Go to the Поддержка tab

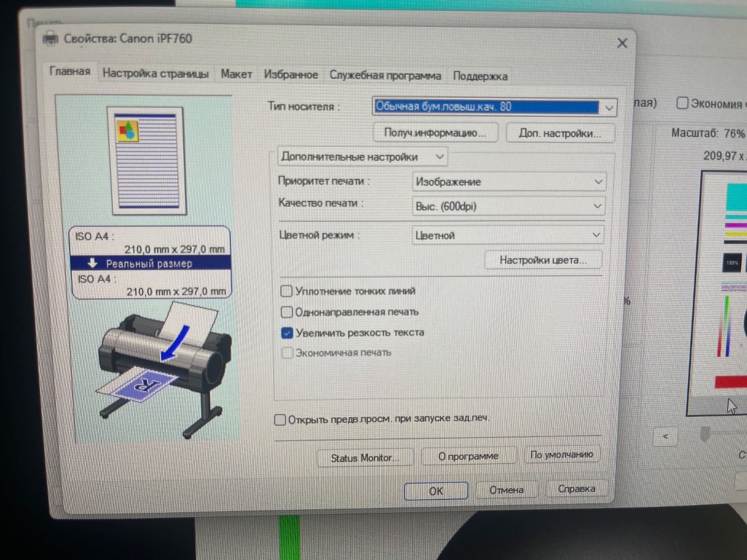480,77
